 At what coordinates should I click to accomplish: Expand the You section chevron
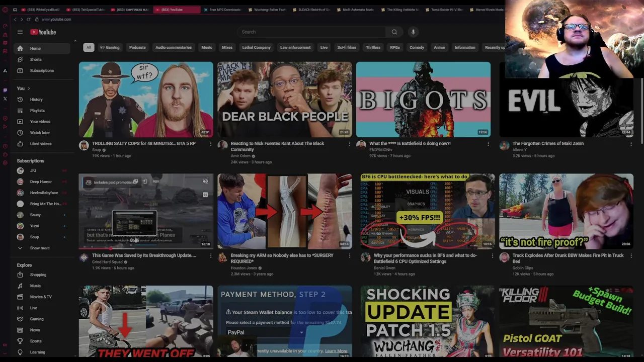point(29,88)
